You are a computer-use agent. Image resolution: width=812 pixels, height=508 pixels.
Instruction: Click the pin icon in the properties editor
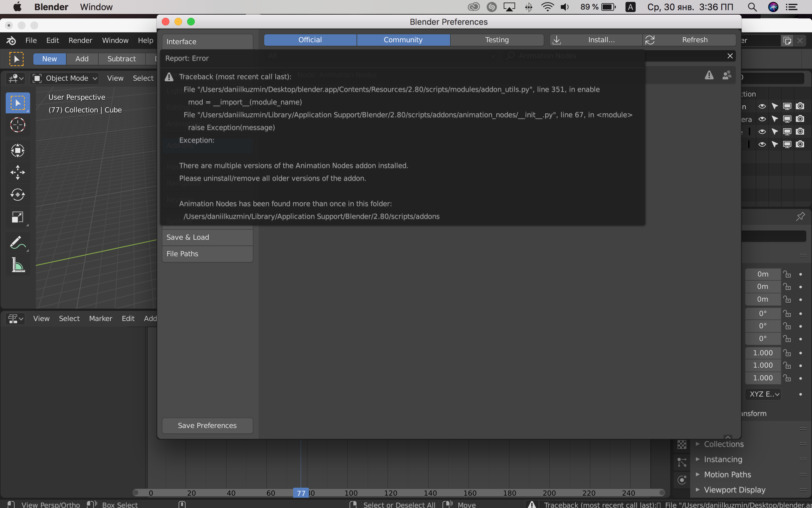pyautogui.click(x=800, y=216)
